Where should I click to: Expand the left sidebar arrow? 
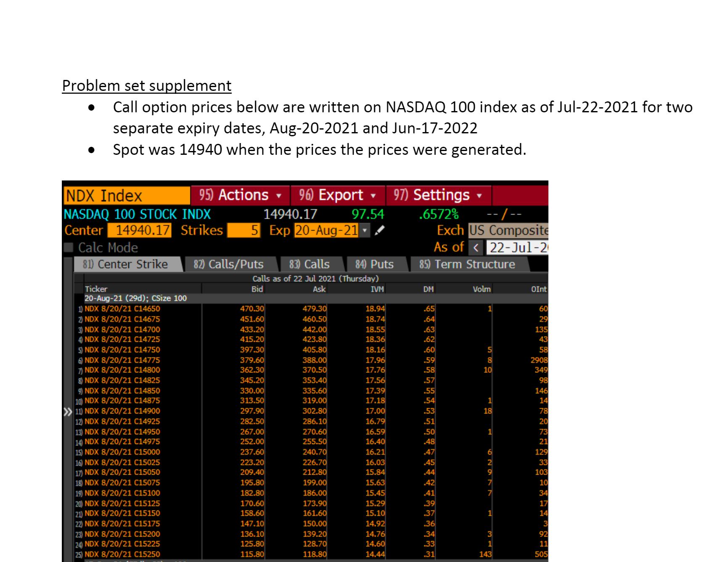68,412
